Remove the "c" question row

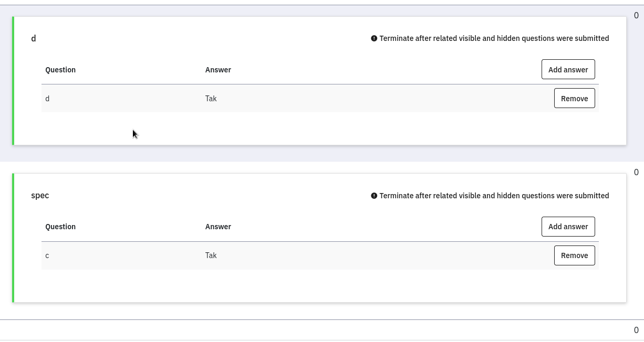point(574,255)
